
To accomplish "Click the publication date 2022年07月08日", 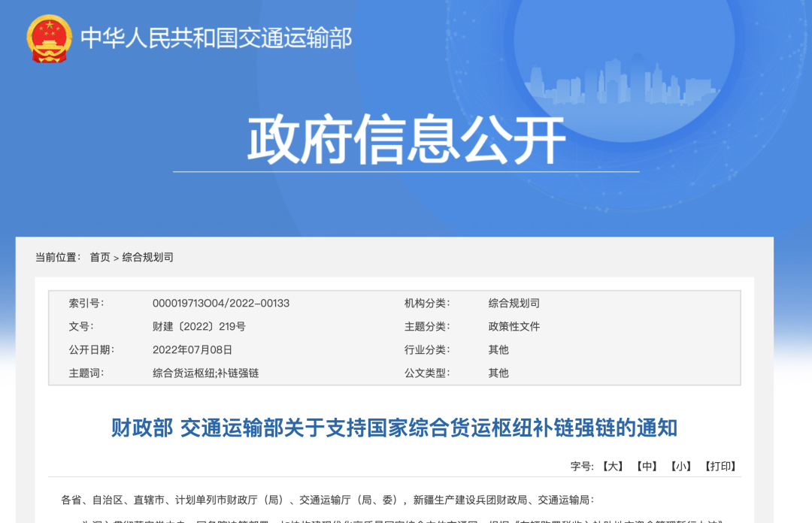I will point(192,350).
